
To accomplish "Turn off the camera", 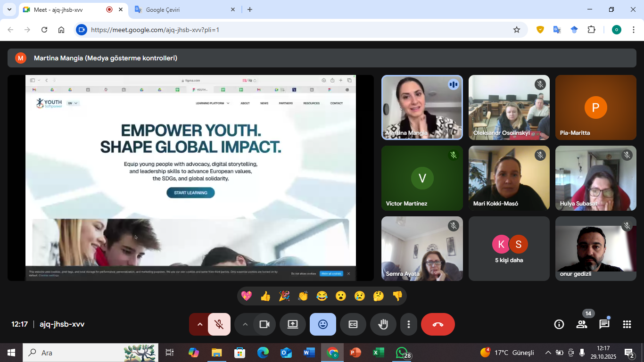I will (264, 324).
